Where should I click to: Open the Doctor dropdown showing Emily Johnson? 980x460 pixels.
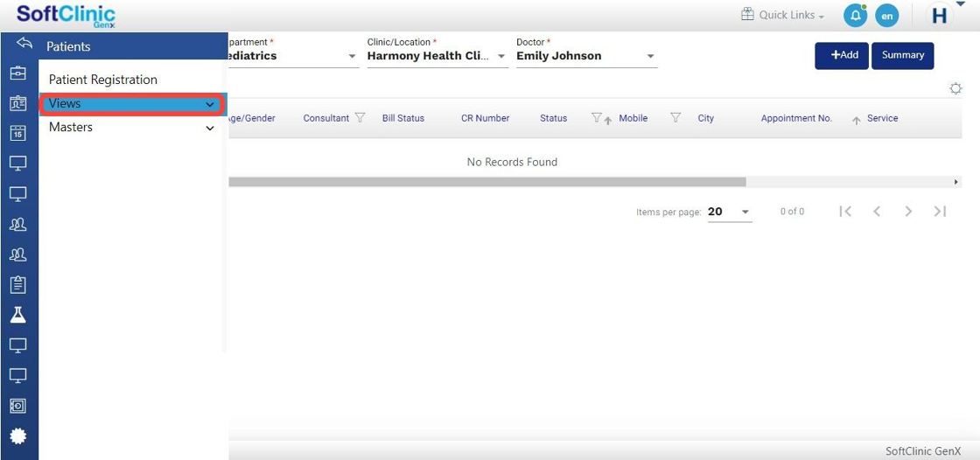(586, 56)
